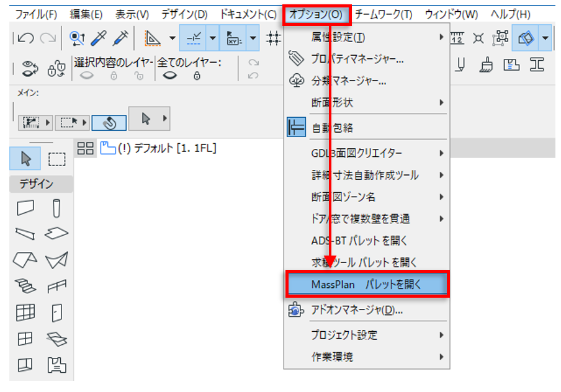Click the Undo arrow icon
The height and width of the screenshot is (392, 561).
26,38
